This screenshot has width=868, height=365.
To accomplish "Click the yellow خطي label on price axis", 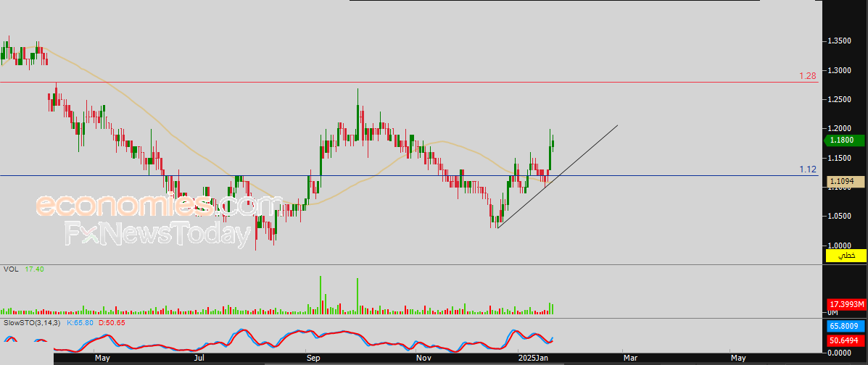I will coord(846,256).
